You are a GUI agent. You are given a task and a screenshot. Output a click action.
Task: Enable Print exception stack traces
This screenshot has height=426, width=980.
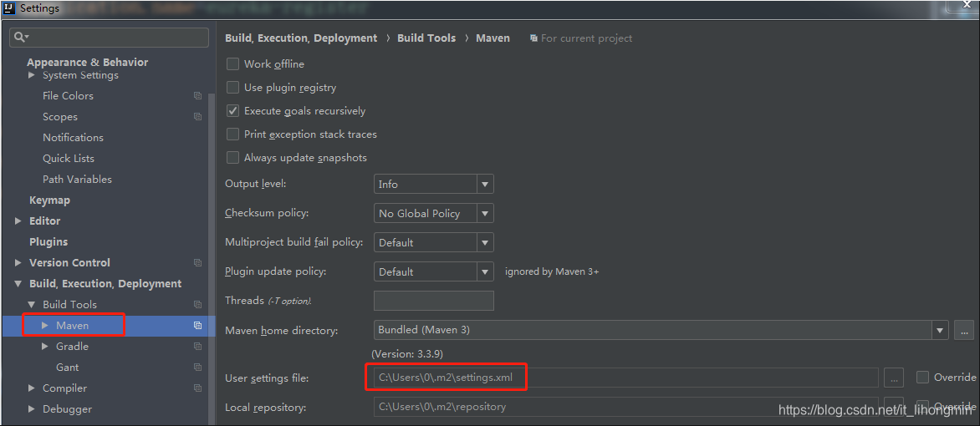click(x=232, y=134)
